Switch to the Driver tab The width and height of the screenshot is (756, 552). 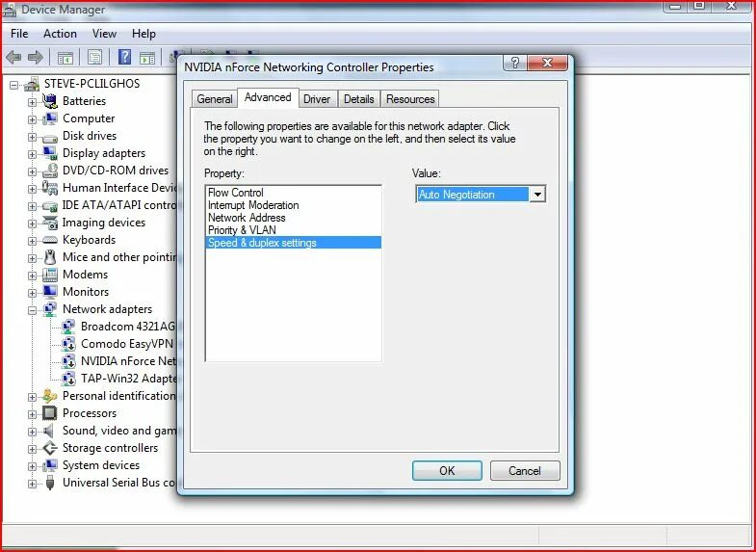(x=317, y=99)
